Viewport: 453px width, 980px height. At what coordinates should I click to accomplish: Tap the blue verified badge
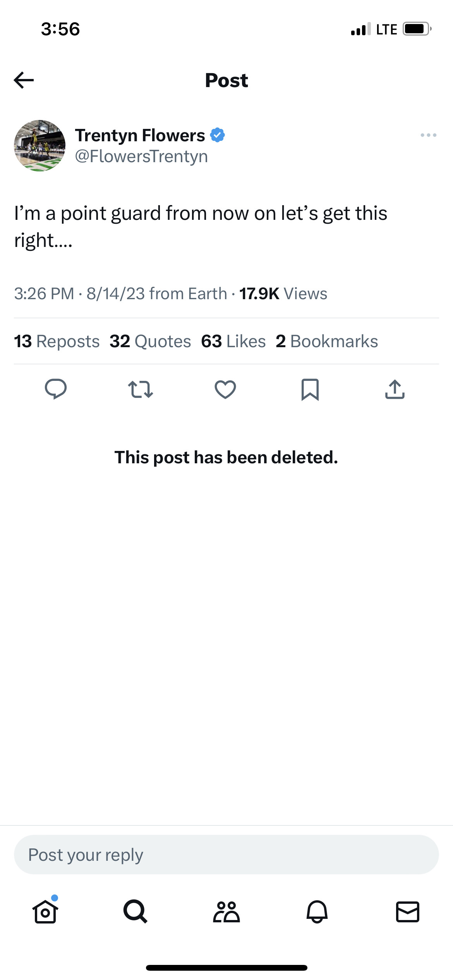click(218, 135)
